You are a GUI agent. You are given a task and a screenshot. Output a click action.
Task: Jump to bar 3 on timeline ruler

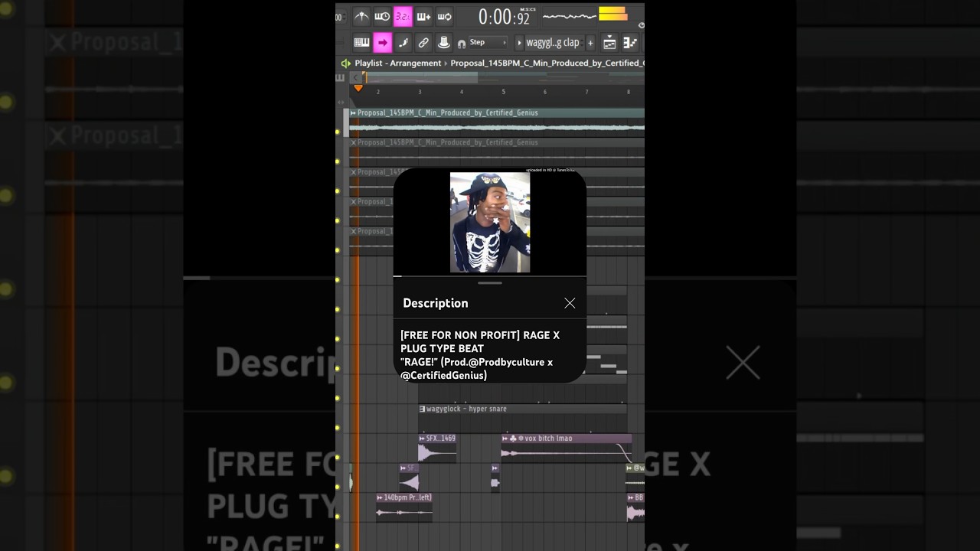pyautogui.click(x=420, y=92)
